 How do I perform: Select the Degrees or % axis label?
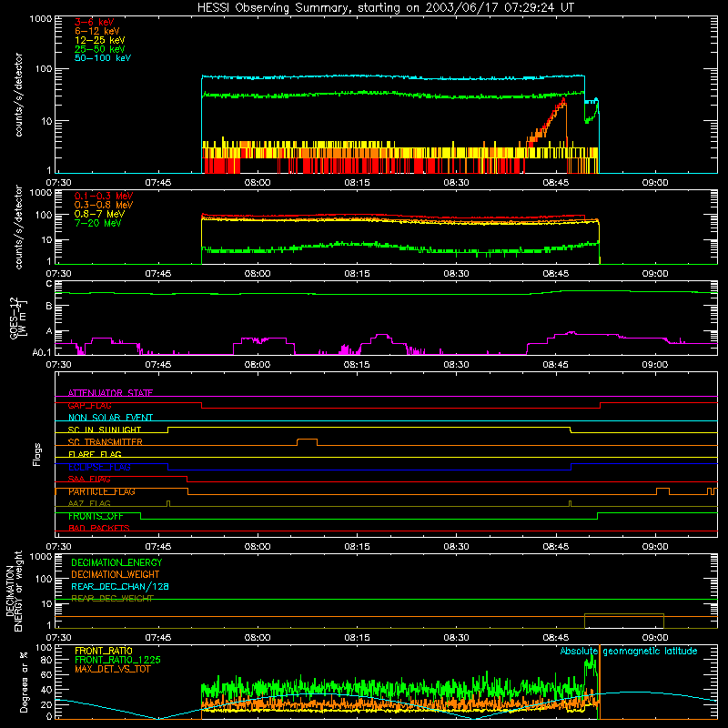pyautogui.click(x=24, y=682)
